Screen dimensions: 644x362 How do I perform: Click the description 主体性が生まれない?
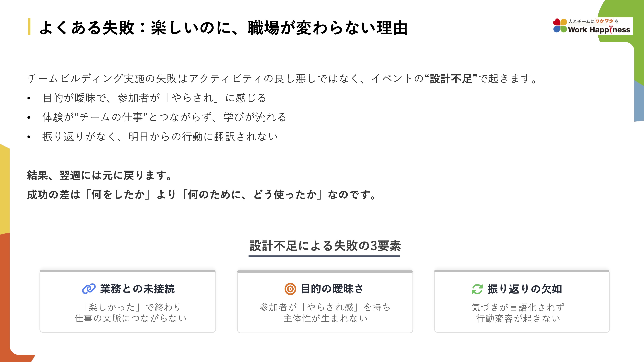click(x=325, y=318)
